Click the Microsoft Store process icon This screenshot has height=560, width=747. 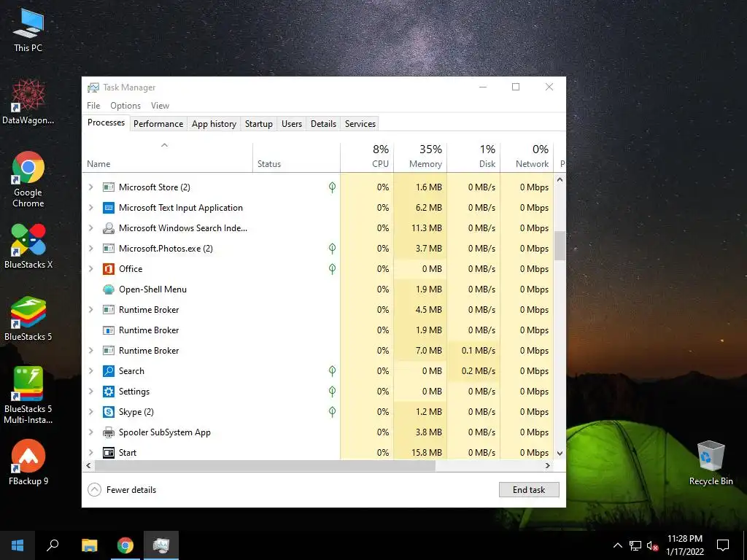click(109, 187)
